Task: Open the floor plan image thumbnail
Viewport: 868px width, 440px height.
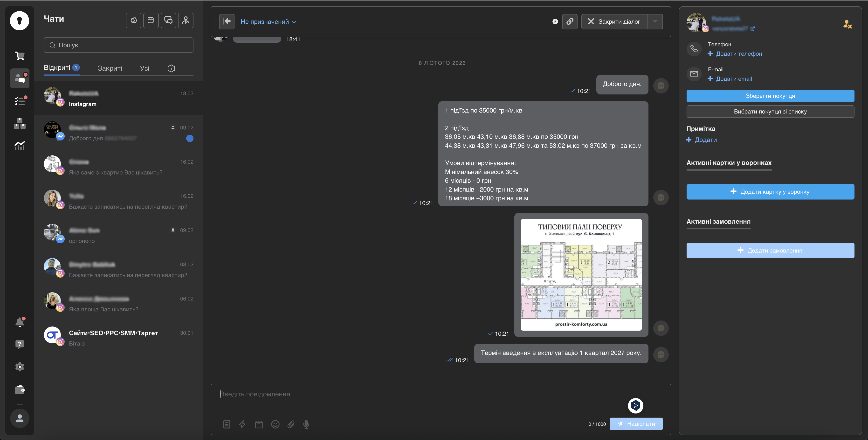Action: click(x=581, y=274)
